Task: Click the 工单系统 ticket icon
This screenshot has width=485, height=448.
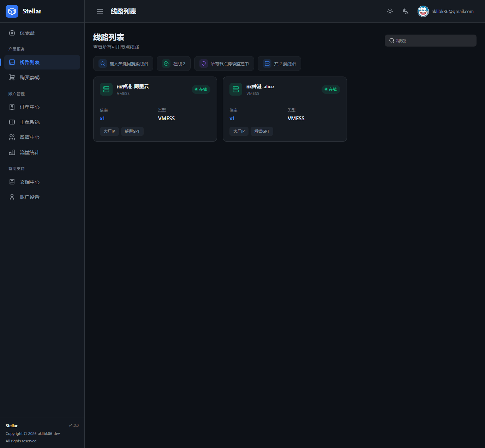Action: [12, 122]
